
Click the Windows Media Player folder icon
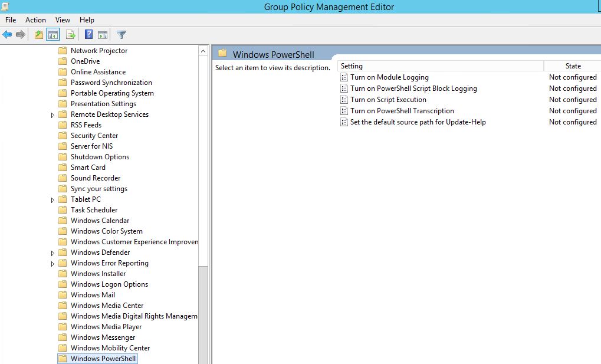(x=63, y=327)
